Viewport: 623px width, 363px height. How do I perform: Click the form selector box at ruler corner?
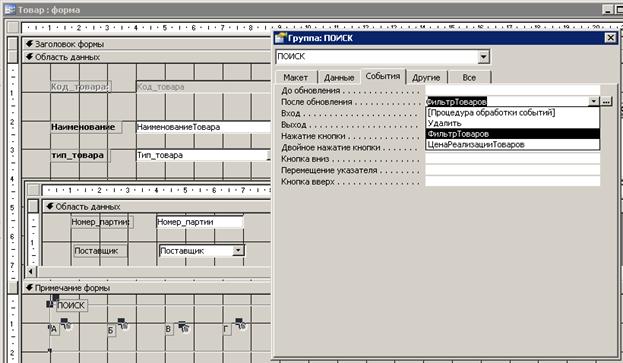(x=13, y=27)
